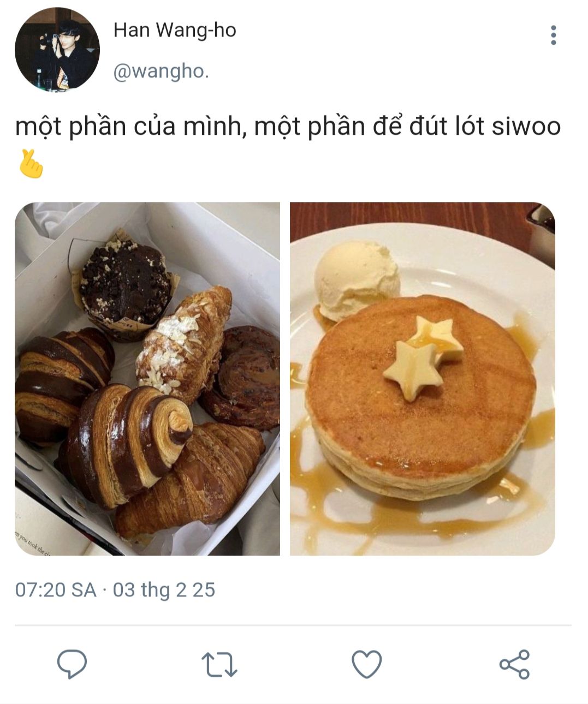Like the tweet with the heart icon
Image resolution: width=588 pixels, height=704 pixels.
click(366, 664)
